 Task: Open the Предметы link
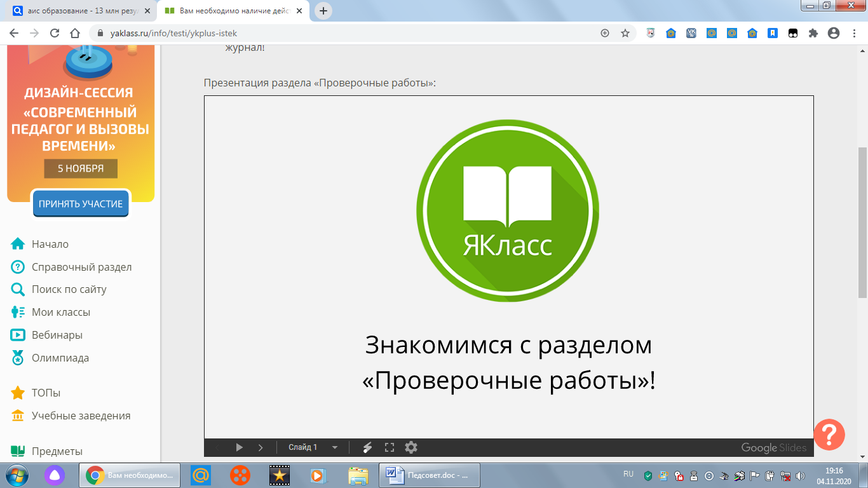(57, 451)
